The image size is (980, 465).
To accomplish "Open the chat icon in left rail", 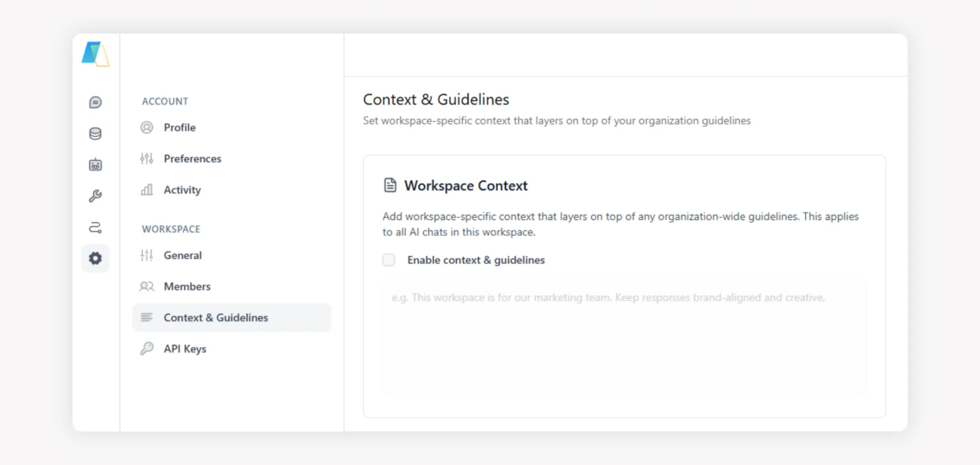I will point(95,102).
